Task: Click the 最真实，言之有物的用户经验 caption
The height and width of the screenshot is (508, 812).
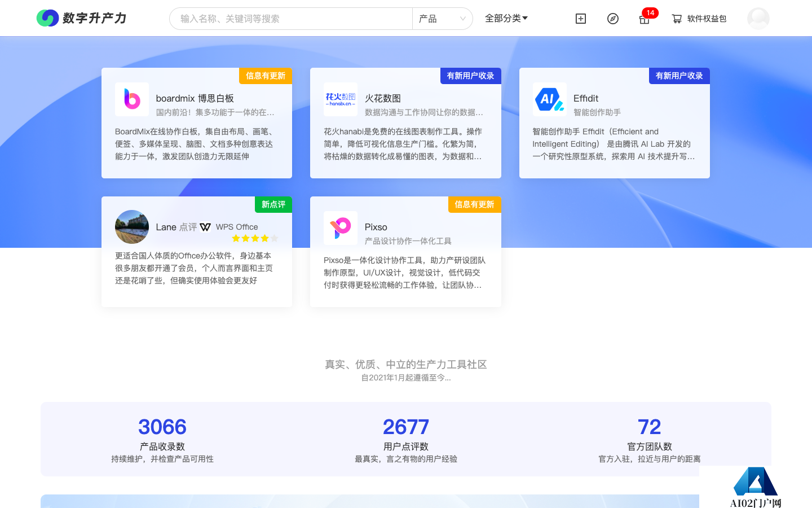Action: point(406,459)
